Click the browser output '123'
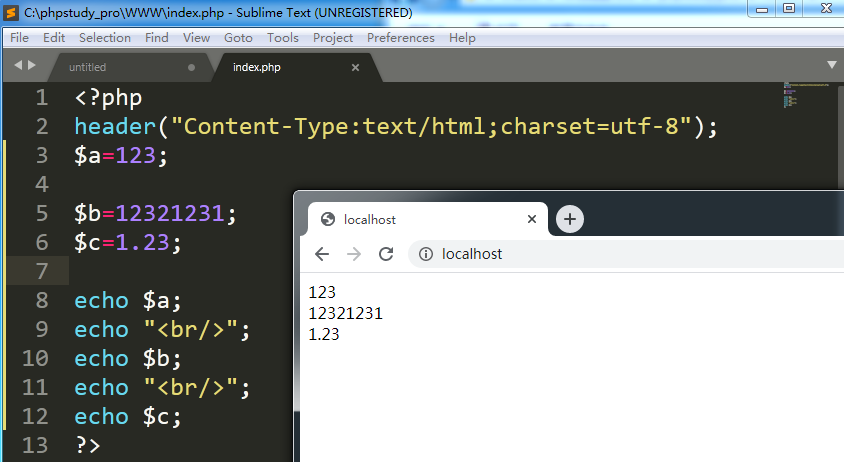 [322, 292]
